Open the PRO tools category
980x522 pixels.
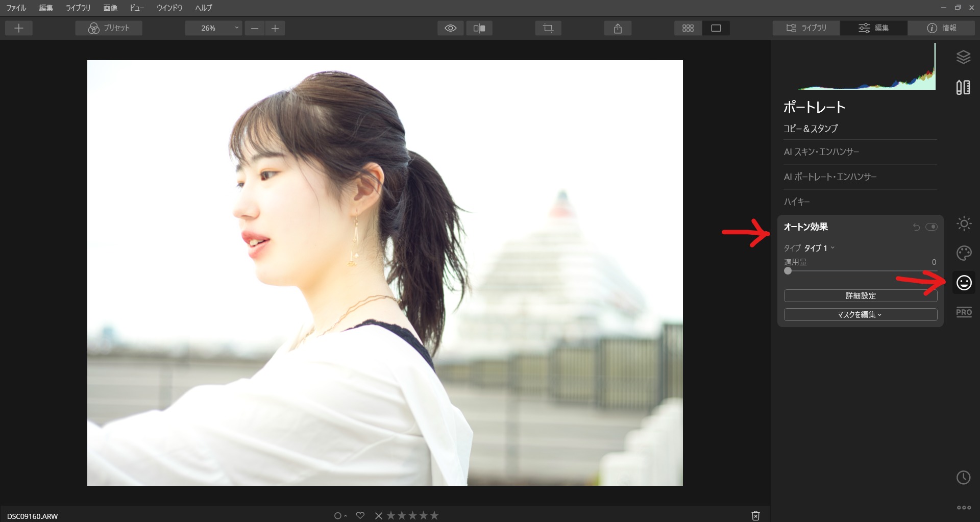[964, 312]
